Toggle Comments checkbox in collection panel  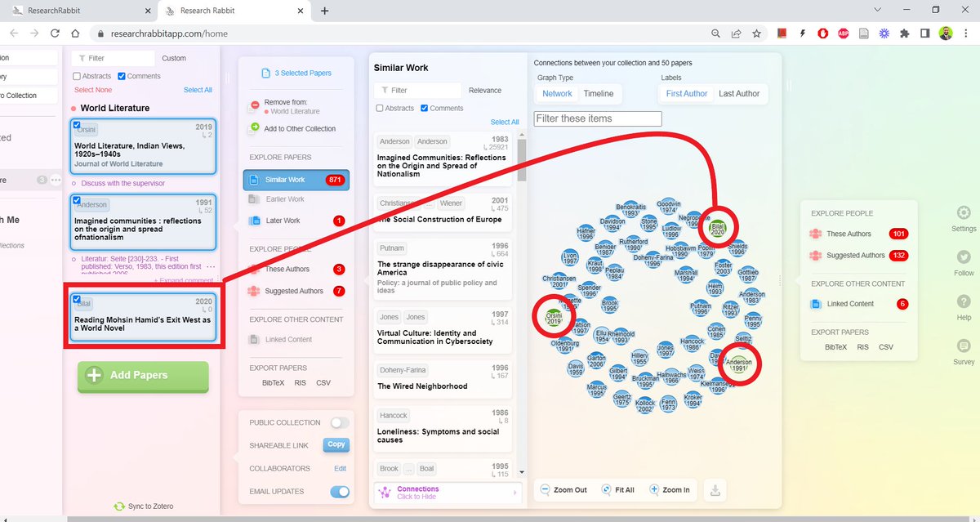122,76
